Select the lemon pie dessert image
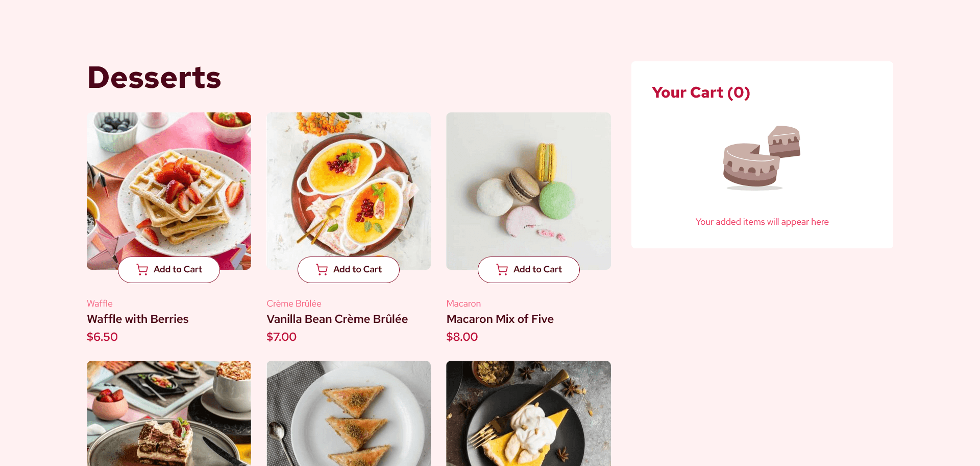This screenshot has width=980, height=466. click(x=528, y=413)
